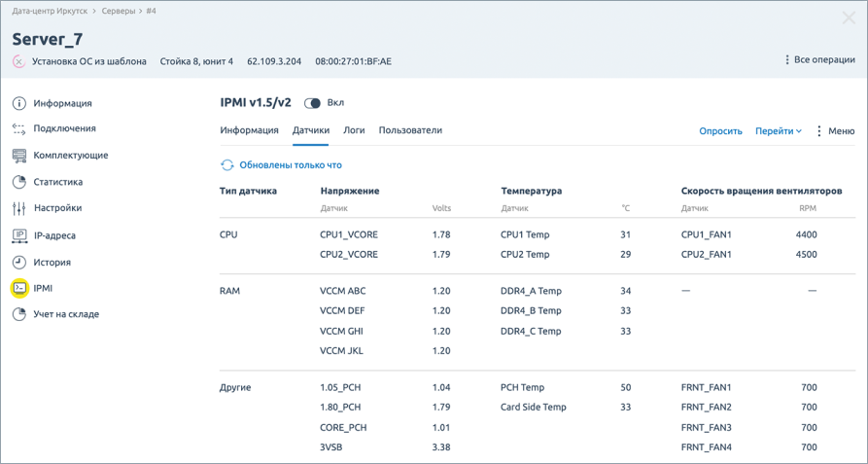Click the Опросить link
The width and height of the screenshot is (868, 464).
[720, 131]
